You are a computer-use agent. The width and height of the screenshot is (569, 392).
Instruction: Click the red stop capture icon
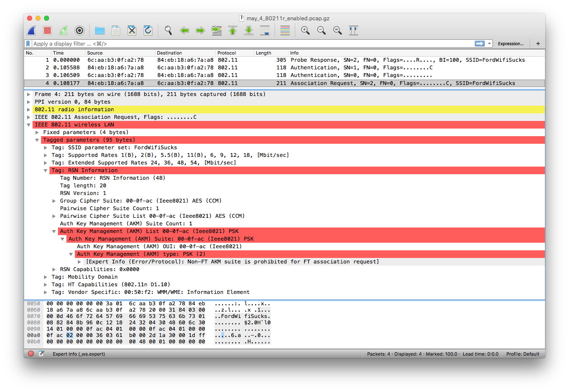point(47,30)
